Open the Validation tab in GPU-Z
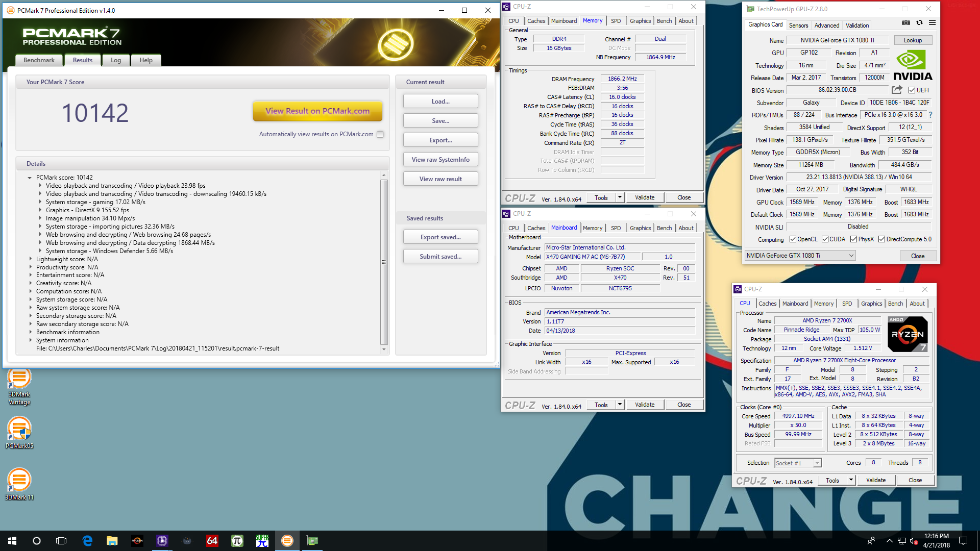 coord(857,26)
